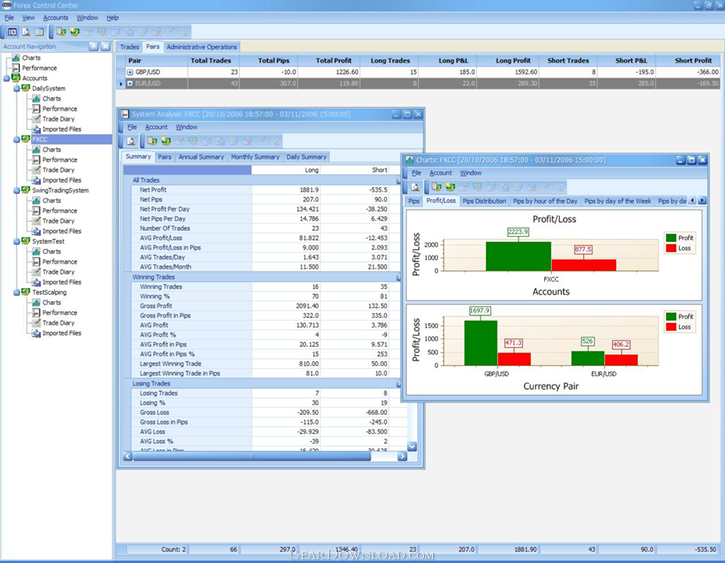
Task: Collapse the All Trades section
Action: coord(398,180)
